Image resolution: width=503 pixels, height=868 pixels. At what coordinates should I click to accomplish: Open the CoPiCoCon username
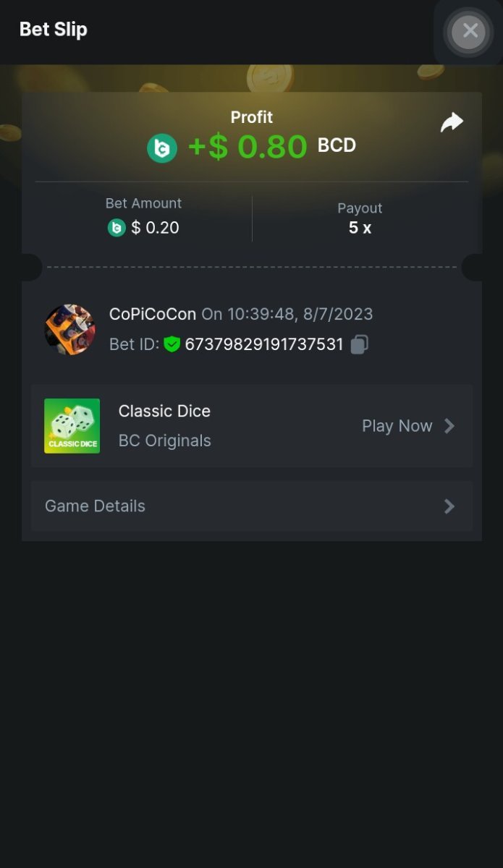153,314
